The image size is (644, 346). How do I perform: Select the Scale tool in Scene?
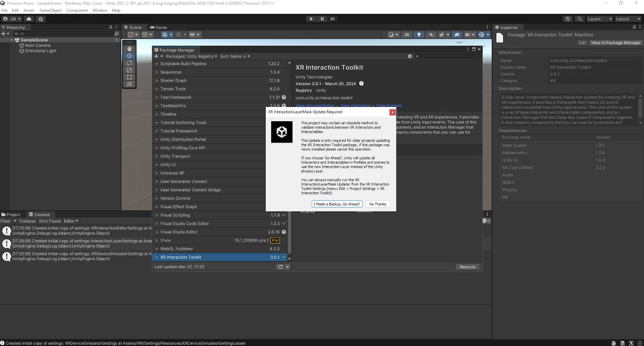coord(129,70)
